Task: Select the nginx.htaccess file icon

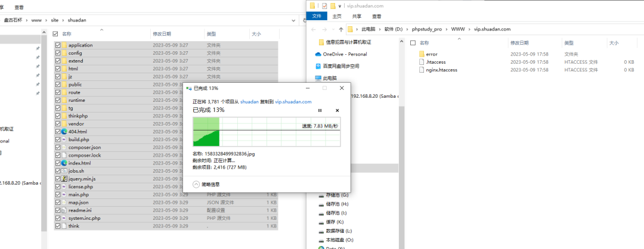Action: click(x=422, y=70)
